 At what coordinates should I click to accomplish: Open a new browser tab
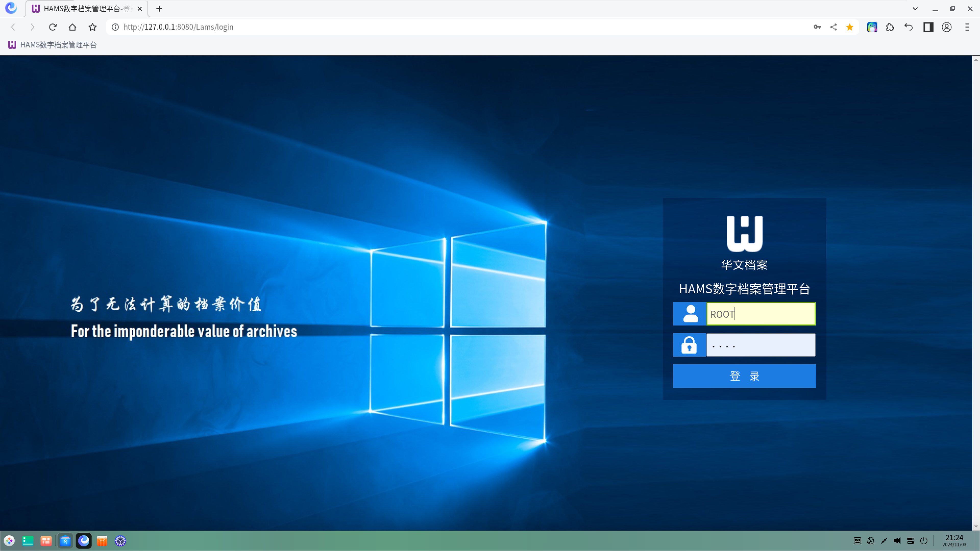tap(159, 8)
